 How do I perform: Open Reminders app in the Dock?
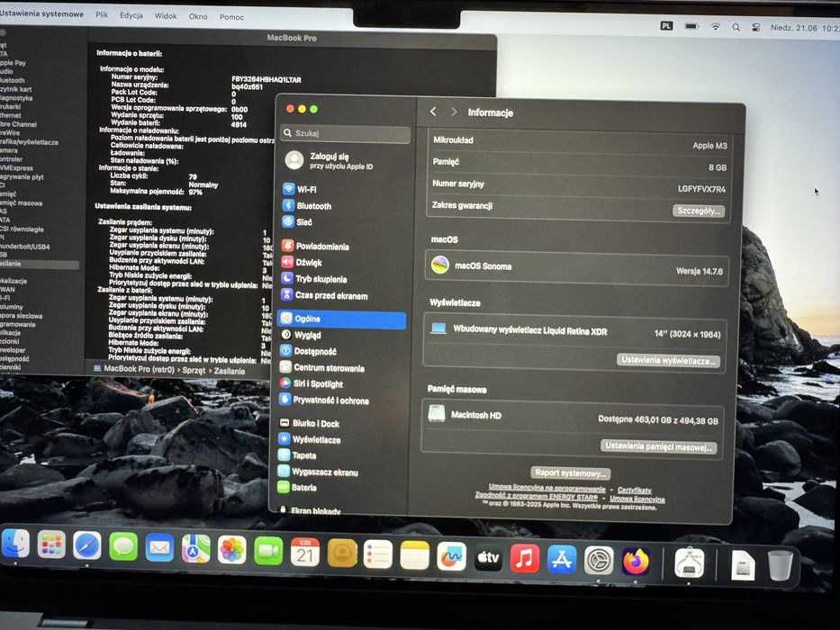[377, 553]
